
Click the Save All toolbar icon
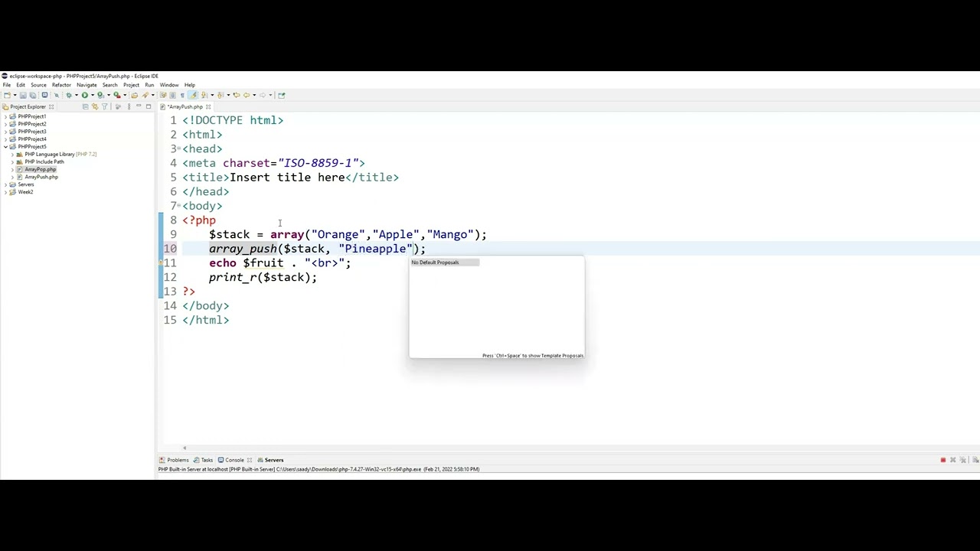(x=33, y=95)
